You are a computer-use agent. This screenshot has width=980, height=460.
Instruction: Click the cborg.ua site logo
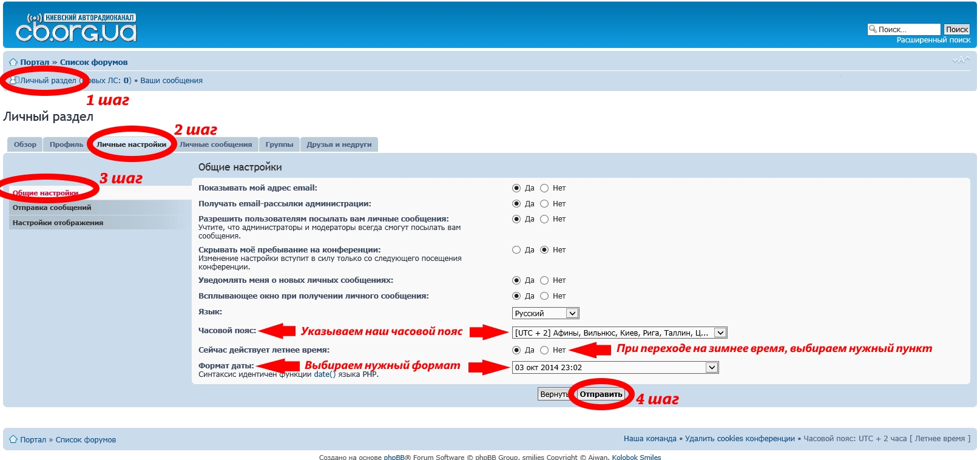click(x=76, y=28)
